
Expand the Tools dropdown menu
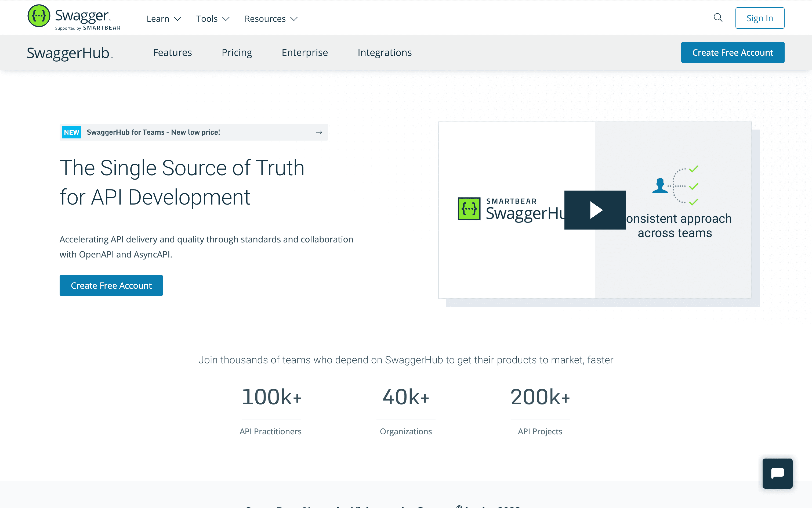coord(213,19)
